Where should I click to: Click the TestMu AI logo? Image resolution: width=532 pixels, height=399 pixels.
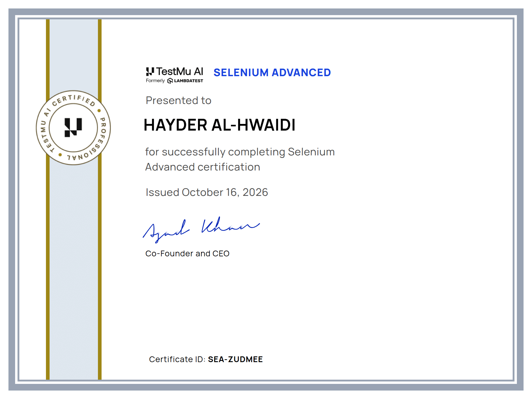174,72
